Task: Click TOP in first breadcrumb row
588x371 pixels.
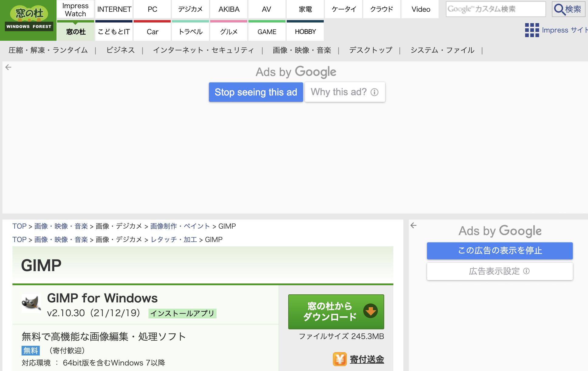Action: 19,226
